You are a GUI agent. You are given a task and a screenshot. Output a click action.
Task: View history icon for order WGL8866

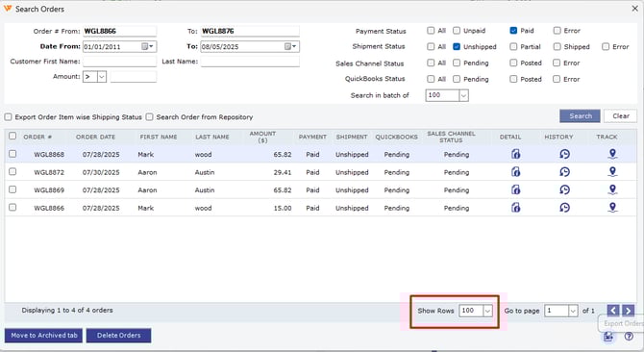pos(565,208)
